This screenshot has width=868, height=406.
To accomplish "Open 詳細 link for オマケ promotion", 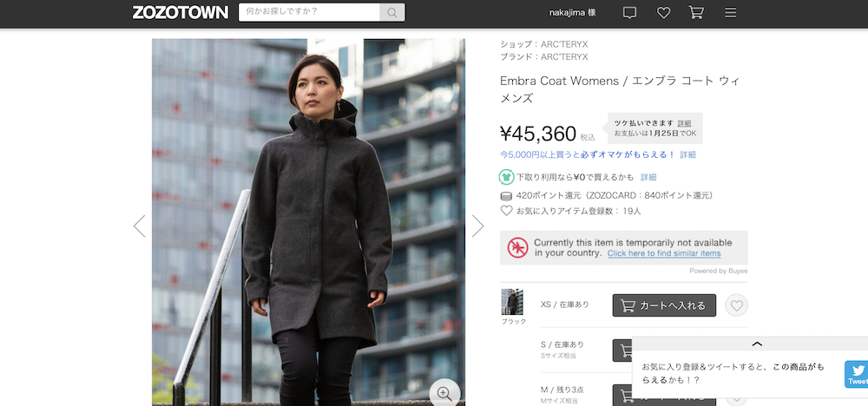I will (688, 155).
